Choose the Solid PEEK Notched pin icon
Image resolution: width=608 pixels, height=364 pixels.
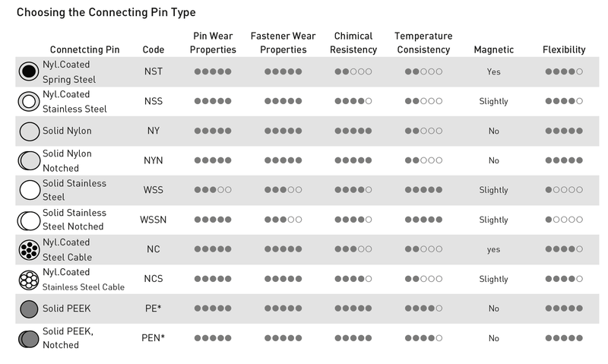click(29, 339)
